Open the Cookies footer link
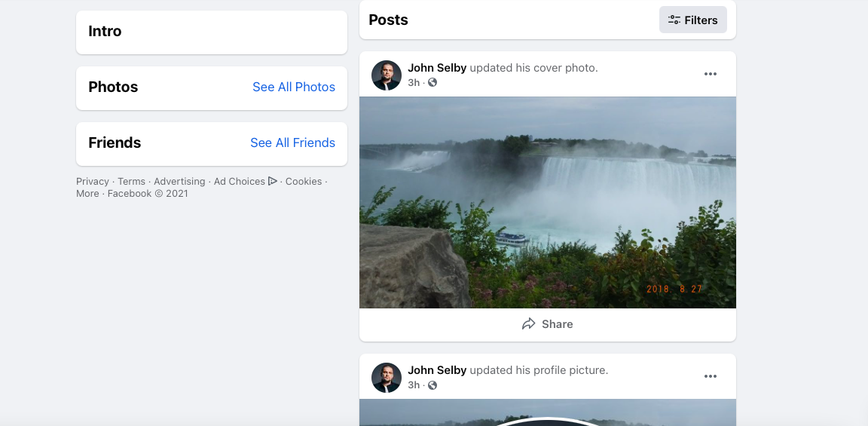The width and height of the screenshot is (868, 426). pyautogui.click(x=304, y=182)
